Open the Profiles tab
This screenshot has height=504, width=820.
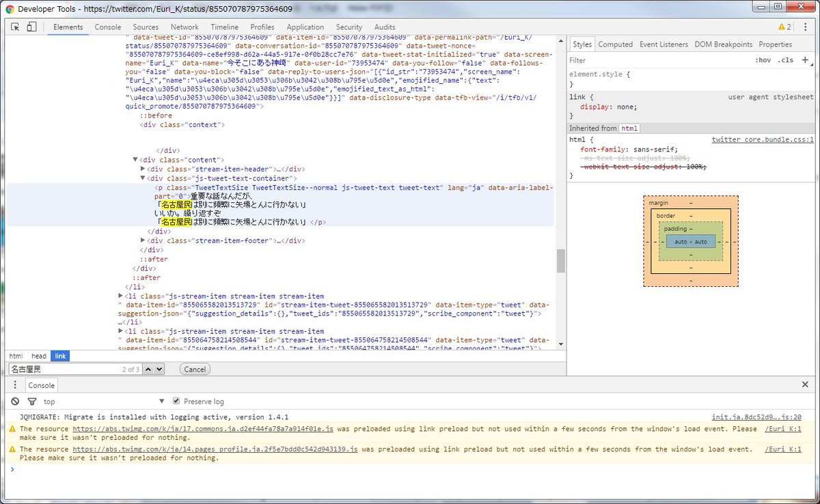[262, 27]
